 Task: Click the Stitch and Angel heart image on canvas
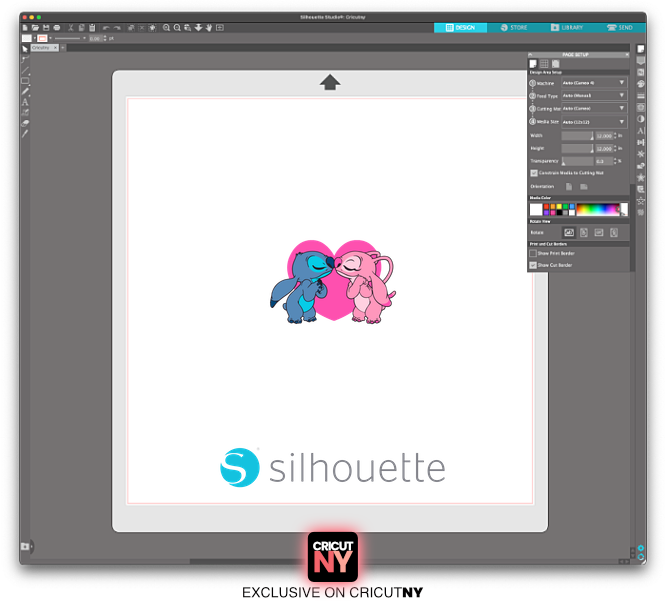(333, 281)
